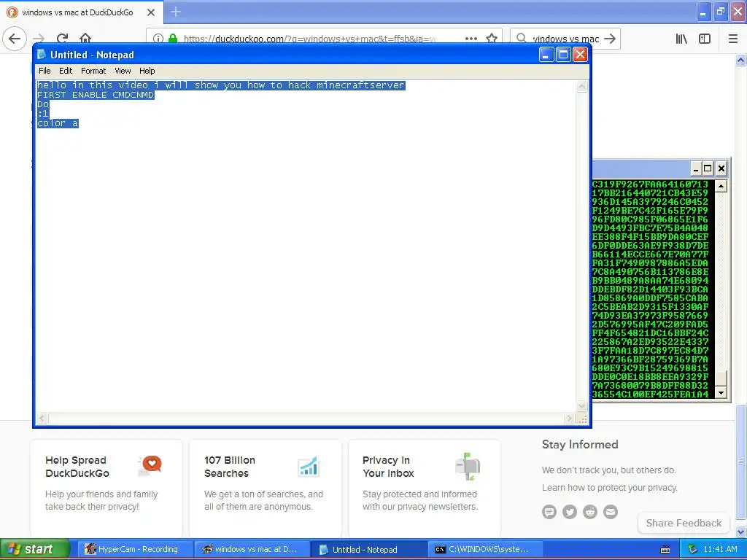Viewport: 747px width, 560px height.
Task: Click the email newsletter round icon
Action: coord(611,512)
